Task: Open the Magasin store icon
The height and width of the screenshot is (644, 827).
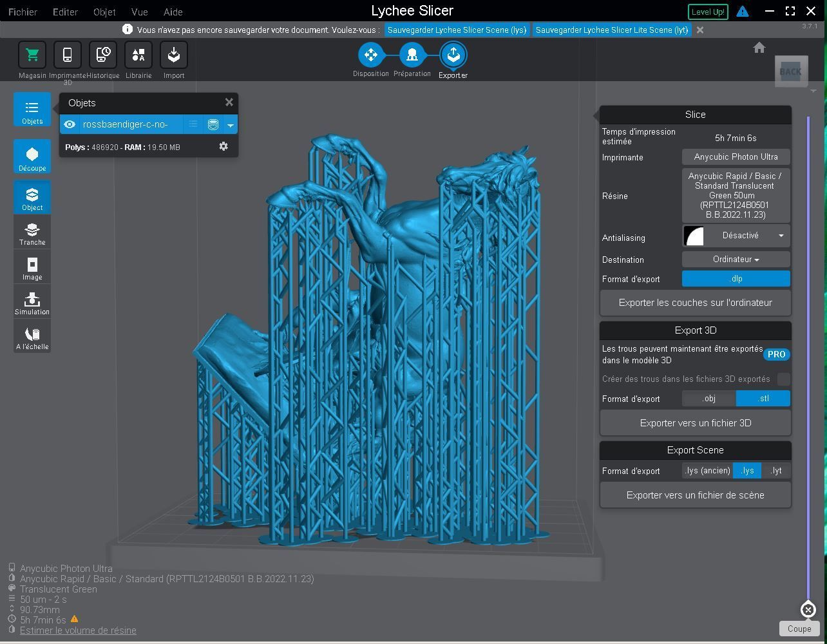Action: pos(32,56)
